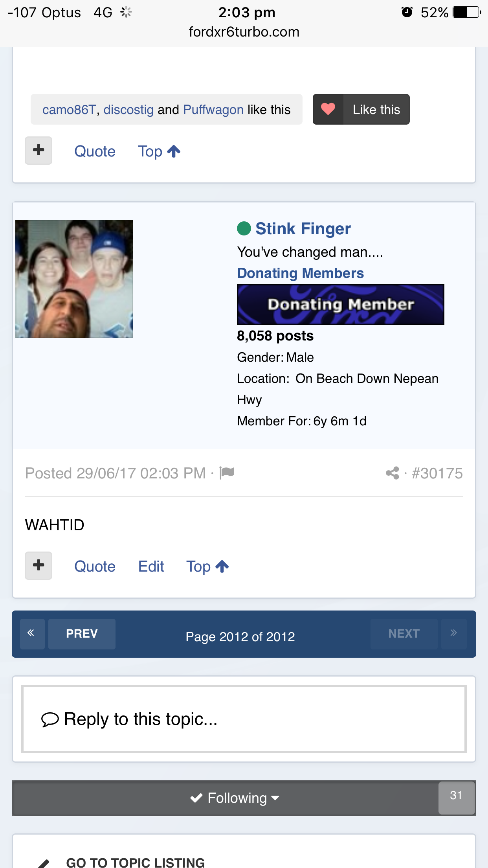Click the report flag icon next to post date

click(227, 473)
